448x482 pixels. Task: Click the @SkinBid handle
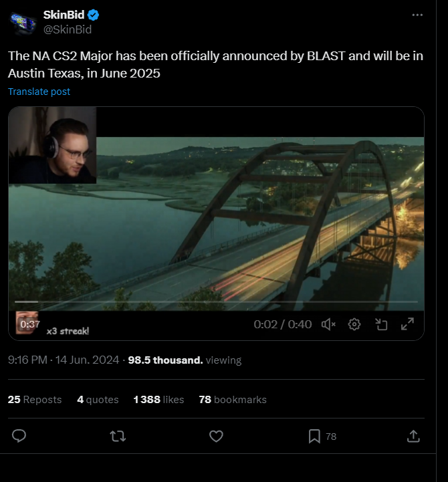point(68,29)
